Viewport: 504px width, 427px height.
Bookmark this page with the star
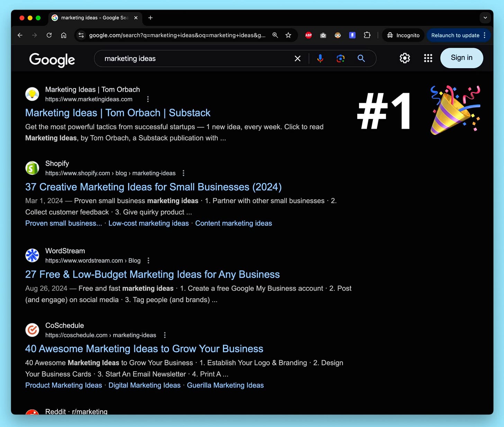tap(288, 35)
